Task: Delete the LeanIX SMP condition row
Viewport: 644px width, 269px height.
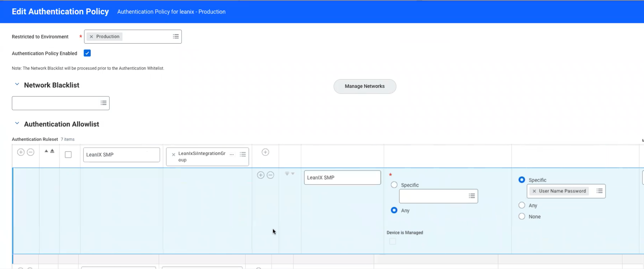Action: [270, 175]
